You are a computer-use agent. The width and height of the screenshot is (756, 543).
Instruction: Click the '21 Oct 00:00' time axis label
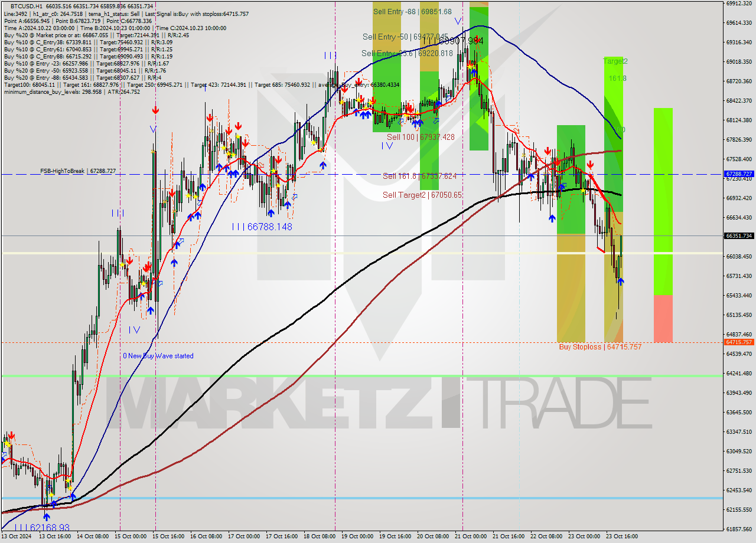click(x=471, y=537)
